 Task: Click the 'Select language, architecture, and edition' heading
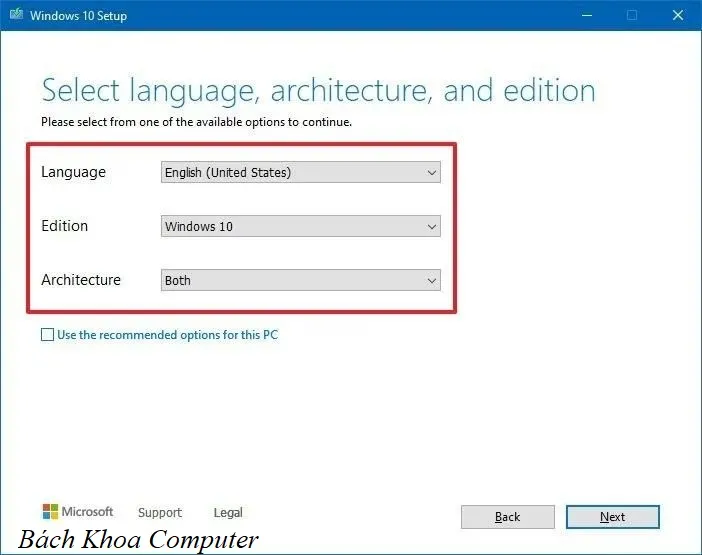(318, 91)
